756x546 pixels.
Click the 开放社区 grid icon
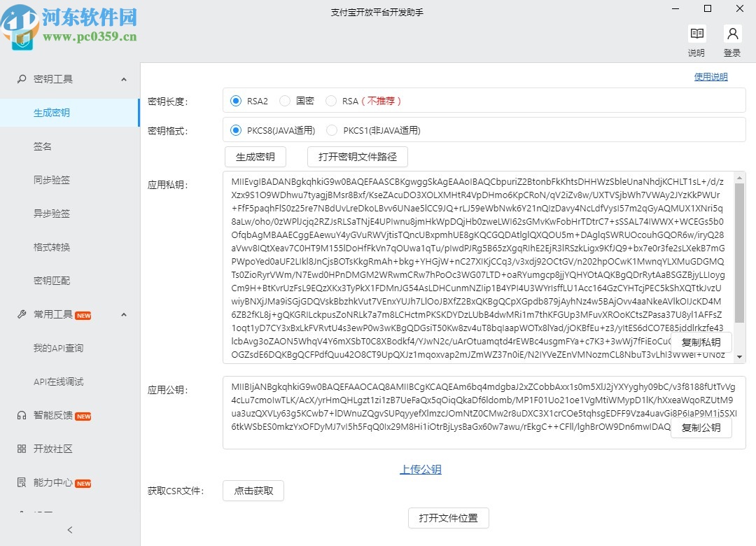(x=22, y=449)
